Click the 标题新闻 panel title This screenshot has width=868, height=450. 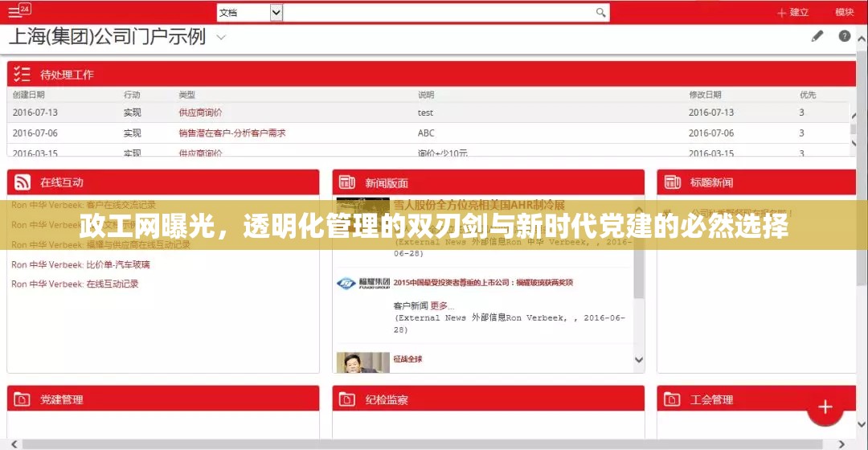tap(711, 182)
